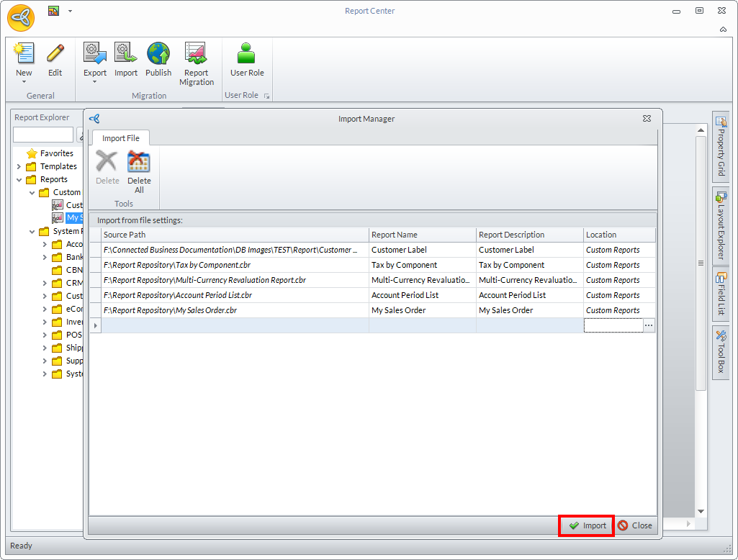This screenshot has height=560, width=738.
Task: Click the New report icon
Action: 24,55
